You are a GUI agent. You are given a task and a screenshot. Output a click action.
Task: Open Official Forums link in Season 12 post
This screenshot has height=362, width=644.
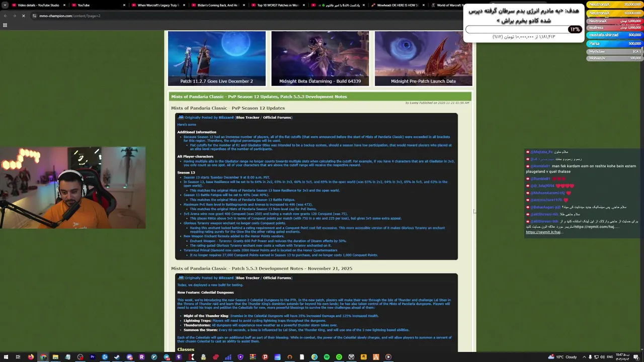click(x=277, y=117)
